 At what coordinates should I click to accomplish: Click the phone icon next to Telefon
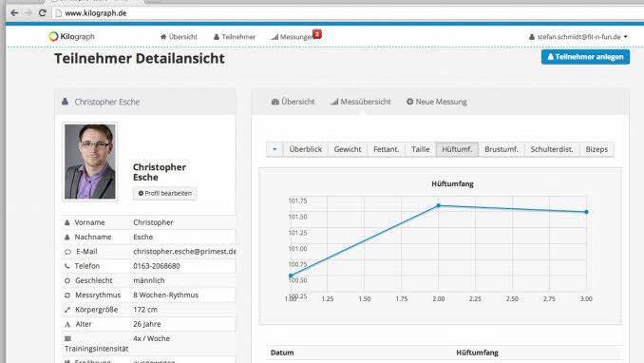coord(66,266)
